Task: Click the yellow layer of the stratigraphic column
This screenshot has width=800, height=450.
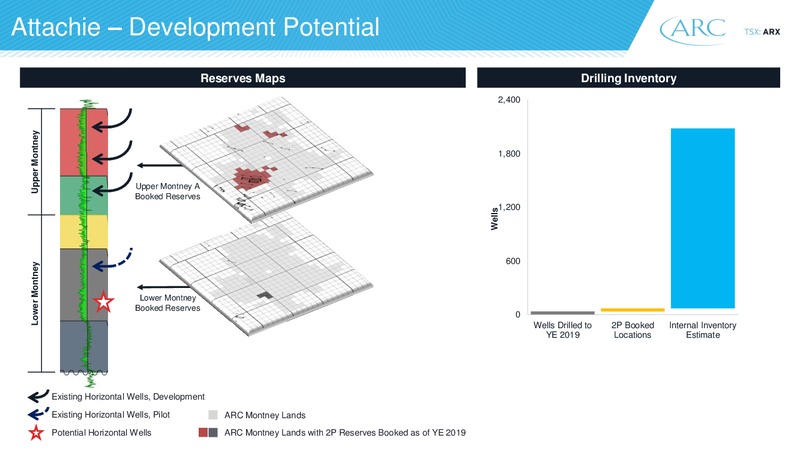Action: click(84, 232)
